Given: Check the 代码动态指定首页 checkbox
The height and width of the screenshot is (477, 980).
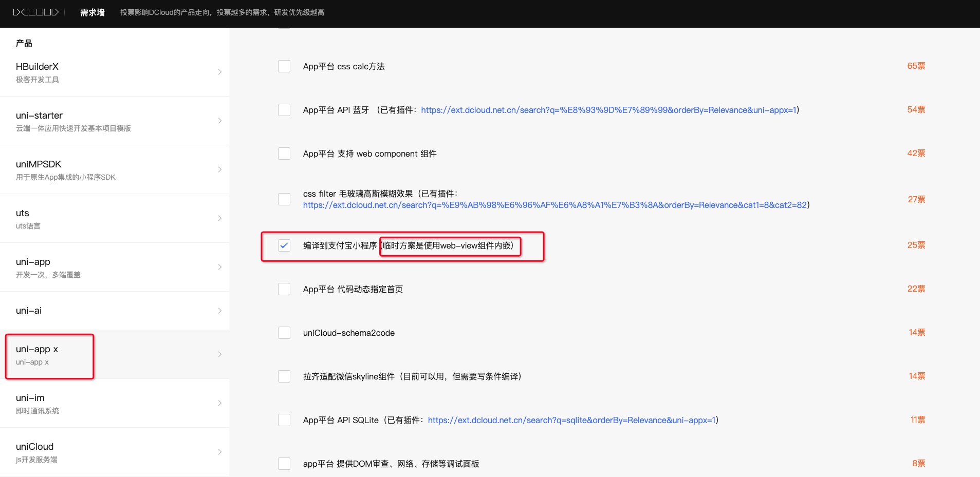Looking at the screenshot, I should tap(284, 289).
